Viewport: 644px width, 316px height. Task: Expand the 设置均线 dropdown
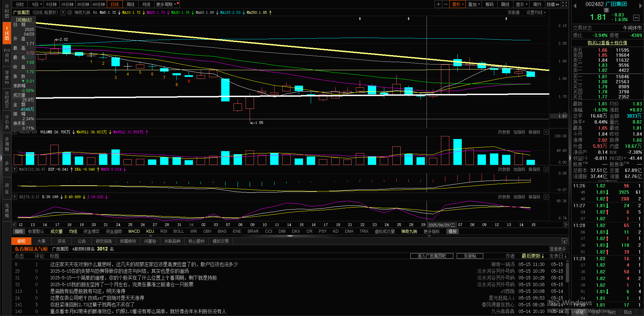tap(536, 12)
